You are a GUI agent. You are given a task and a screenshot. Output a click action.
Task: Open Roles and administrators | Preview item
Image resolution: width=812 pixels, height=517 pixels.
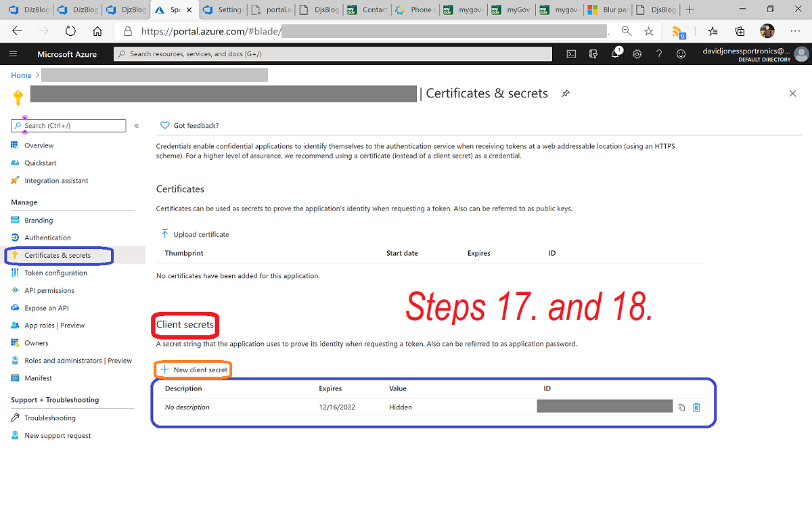(78, 361)
